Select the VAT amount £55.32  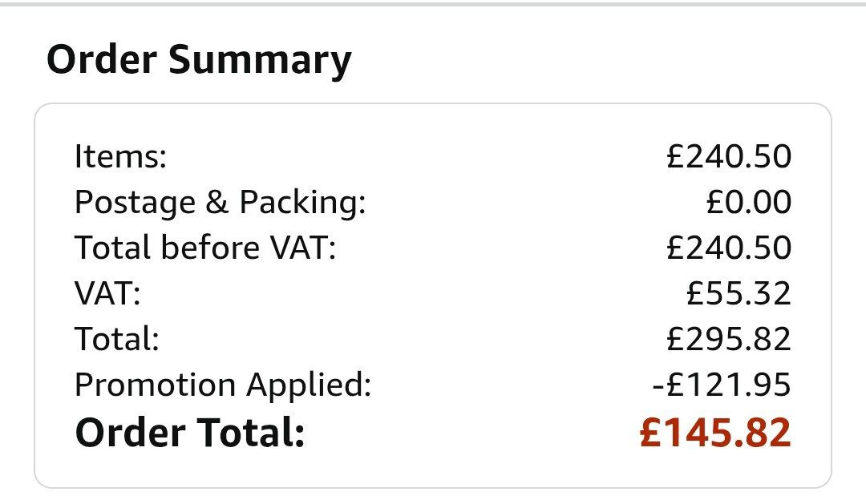pos(739,294)
